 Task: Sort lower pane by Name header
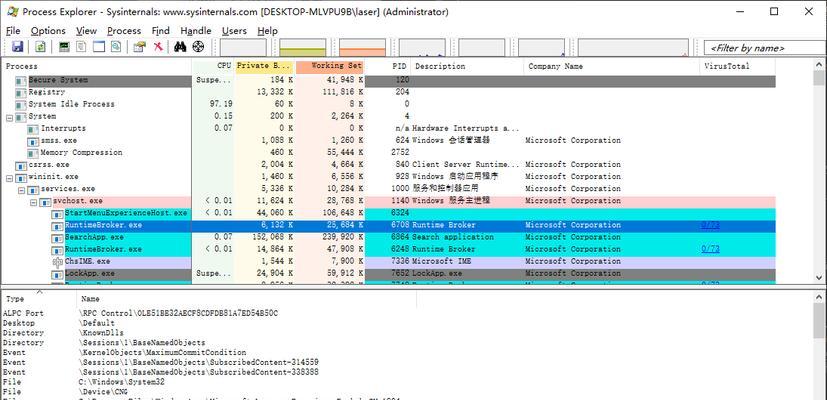tap(247, 299)
